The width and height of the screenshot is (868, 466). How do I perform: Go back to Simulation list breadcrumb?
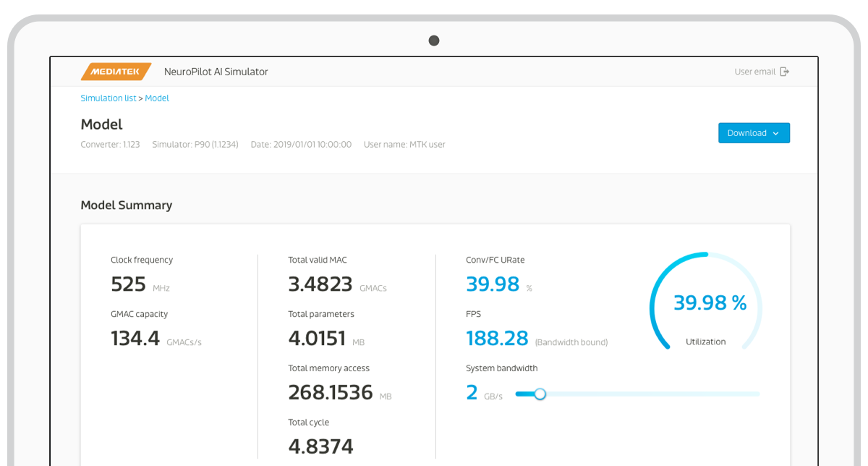click(x=108, y=98)
